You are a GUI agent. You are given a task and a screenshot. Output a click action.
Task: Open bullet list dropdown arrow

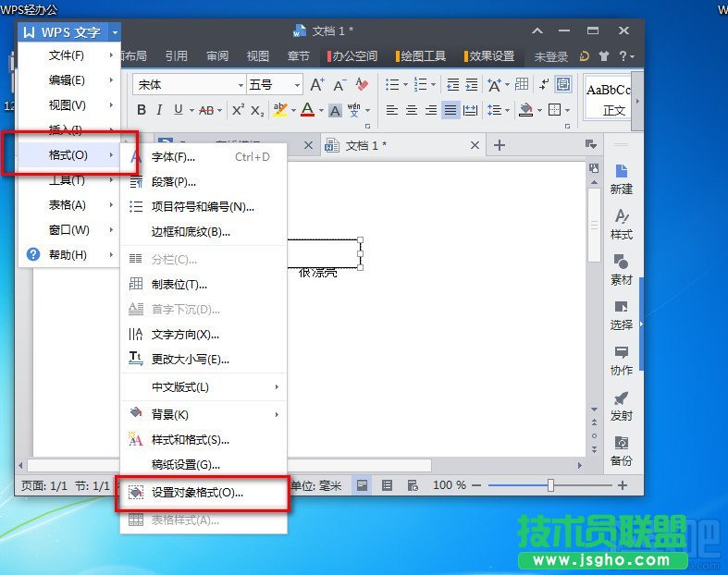[x=405, y=84]
